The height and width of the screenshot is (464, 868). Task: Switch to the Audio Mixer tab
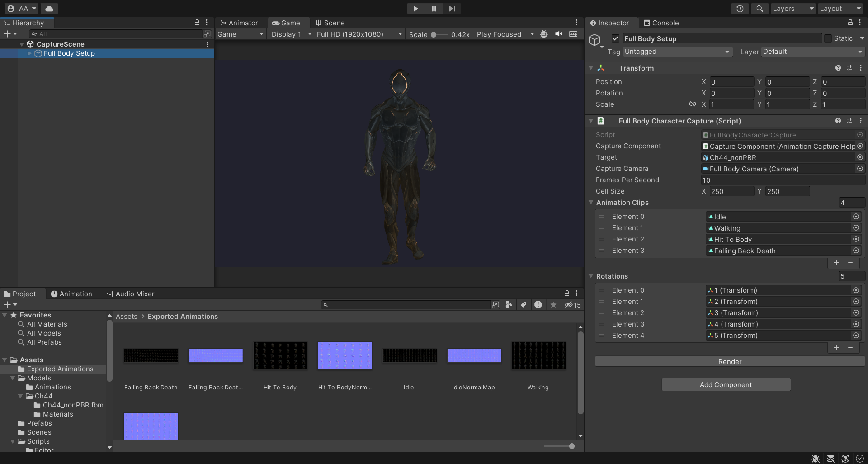pyautogui.click(x=131, y=294)
